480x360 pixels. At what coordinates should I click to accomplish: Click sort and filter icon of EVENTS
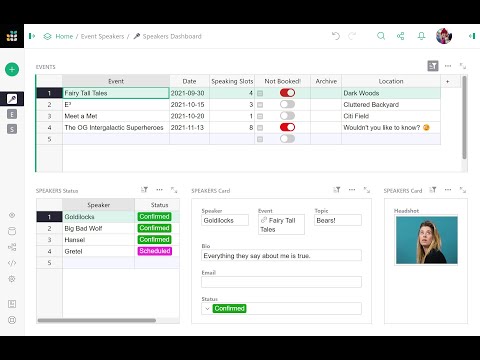pyautogui.click(x=433, y=66)
